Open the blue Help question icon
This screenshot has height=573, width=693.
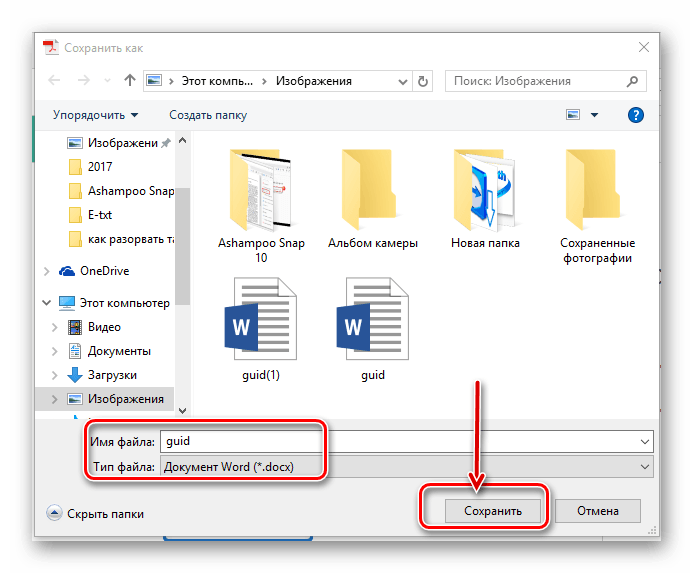[636, 115]
